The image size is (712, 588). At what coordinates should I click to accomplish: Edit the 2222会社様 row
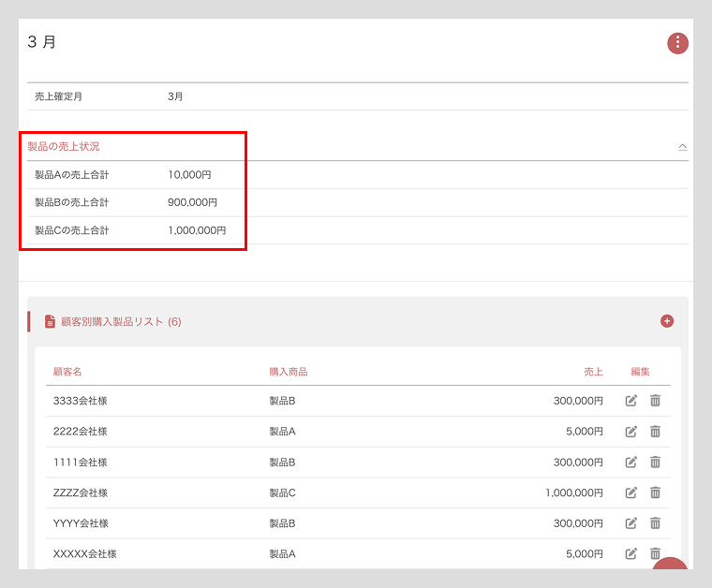point(631,432)
